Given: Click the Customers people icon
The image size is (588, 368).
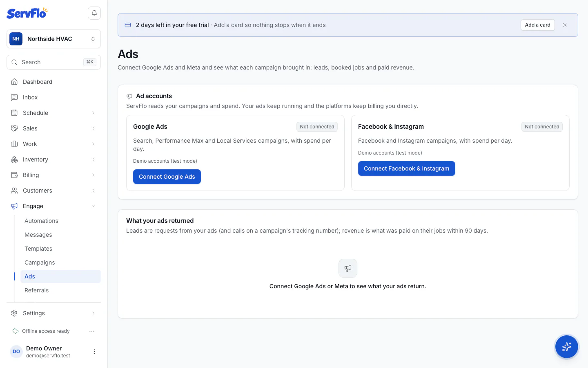Looking at the screenshot, I should pyautogui.click(x=14, y=191).
